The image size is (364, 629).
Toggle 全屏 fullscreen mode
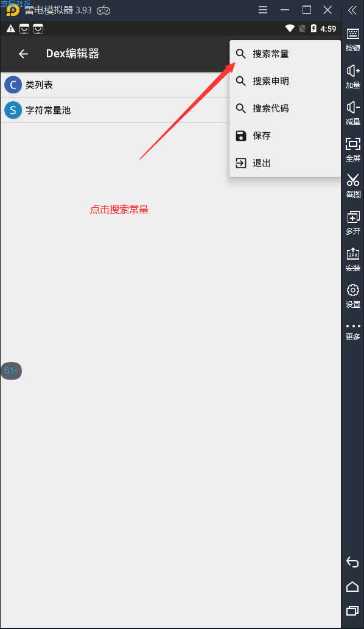point(353,149)
